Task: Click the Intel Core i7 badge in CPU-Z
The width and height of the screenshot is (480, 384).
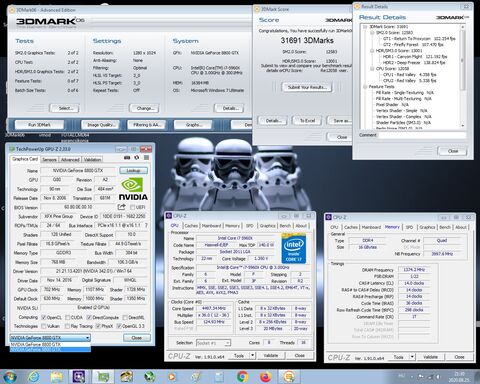Action: (x=294, y=248)
